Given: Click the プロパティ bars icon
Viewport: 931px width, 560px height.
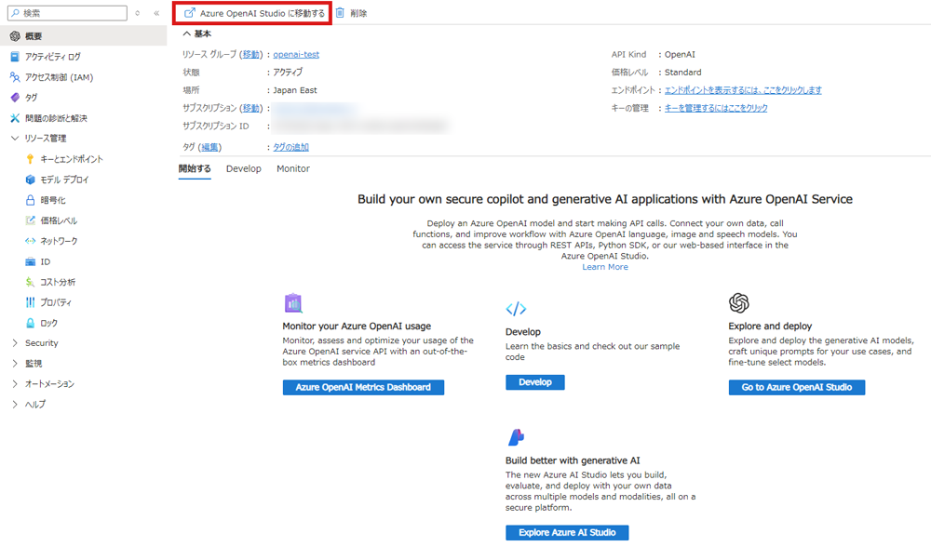Looking at the screenshot, I should tap(31, 302).
